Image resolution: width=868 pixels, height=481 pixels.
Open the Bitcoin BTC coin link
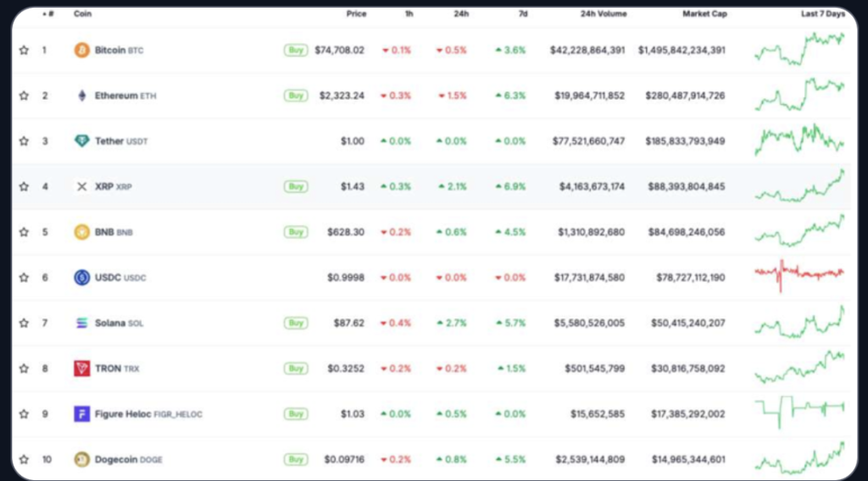[x=119, y=50]
